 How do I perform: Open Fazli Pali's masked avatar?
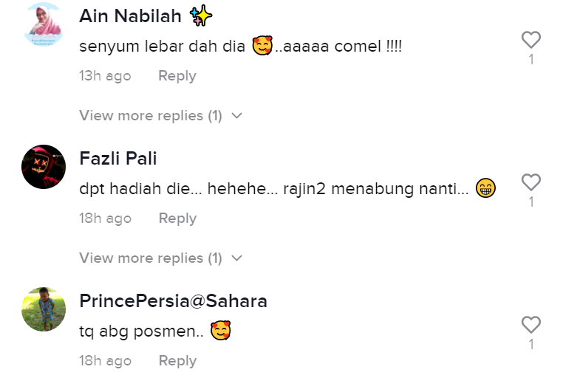pos(44,167)
